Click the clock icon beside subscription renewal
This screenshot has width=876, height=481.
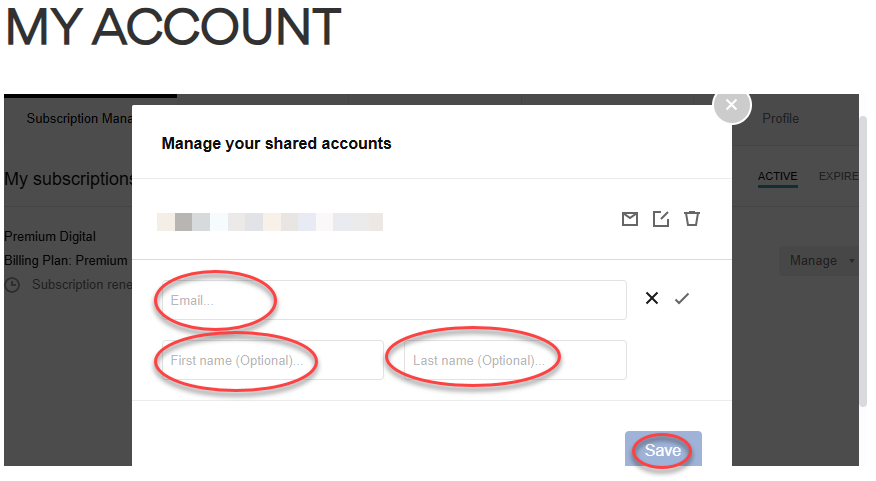(13, 285)
